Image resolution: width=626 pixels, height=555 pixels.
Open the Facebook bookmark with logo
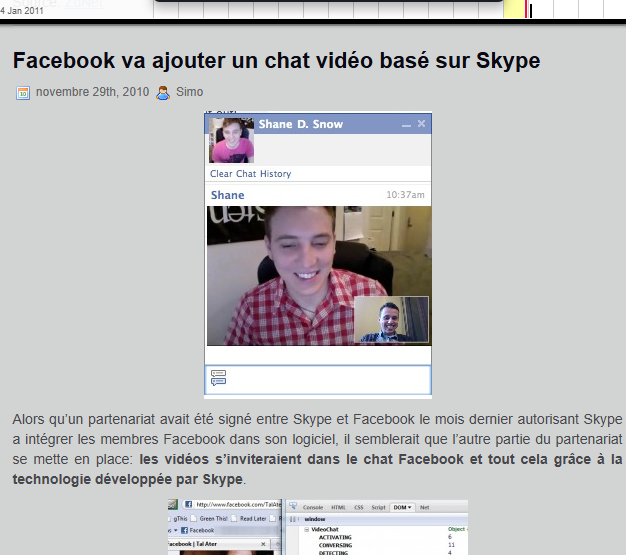[x=198, y=530]
